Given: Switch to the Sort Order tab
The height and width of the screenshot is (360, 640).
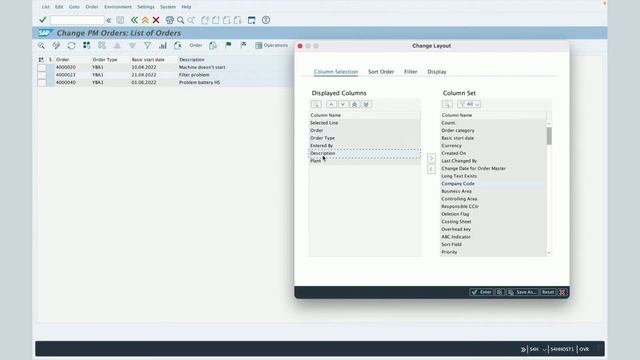Looking at the screenshot, I should [x=381, y=72].
